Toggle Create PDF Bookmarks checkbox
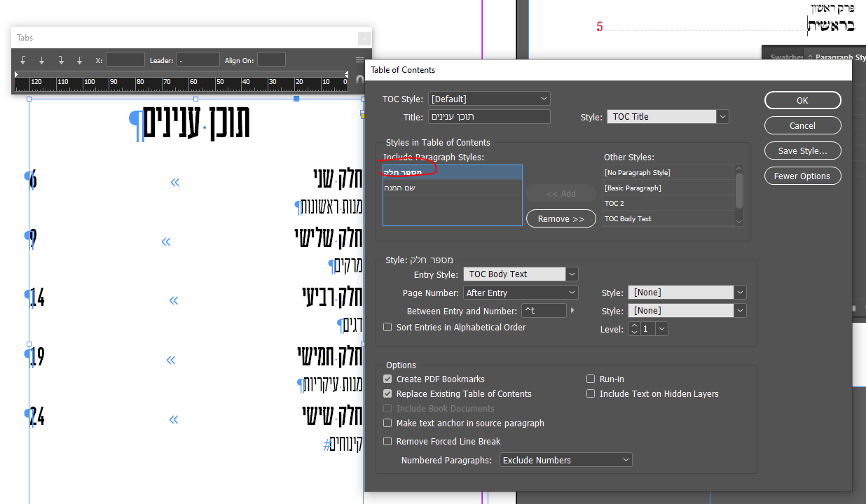The image size is (866, 504). coord(387,379)
